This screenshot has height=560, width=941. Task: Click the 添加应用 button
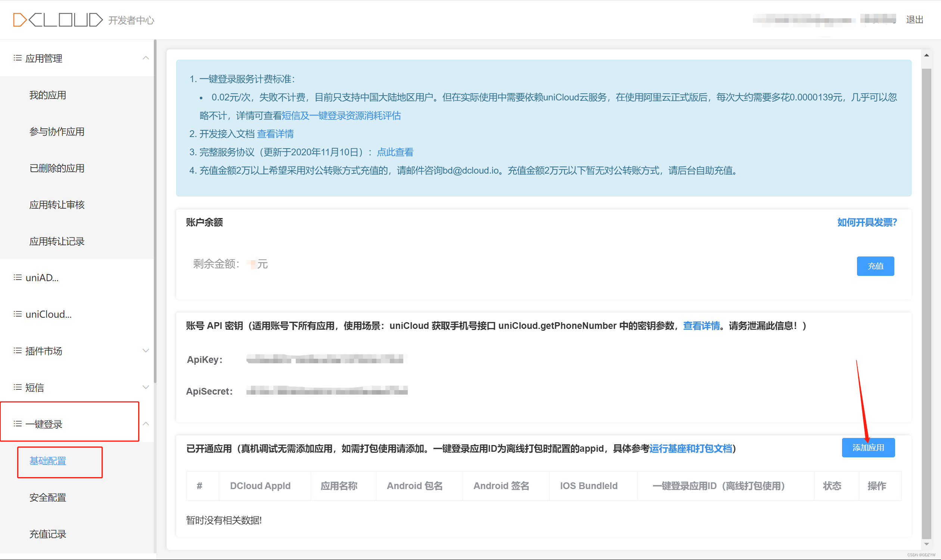[868, 448]
